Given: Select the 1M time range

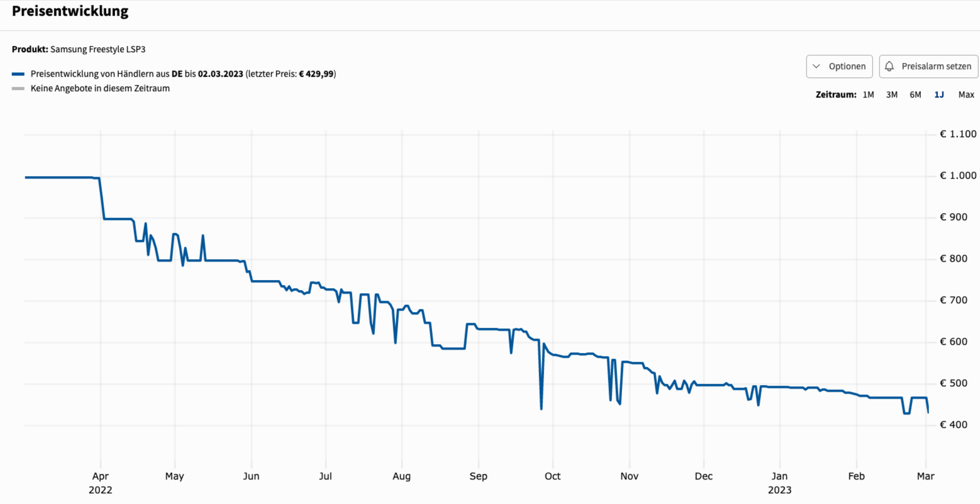Looking at the screenshot, I should [x=868, y=94].
